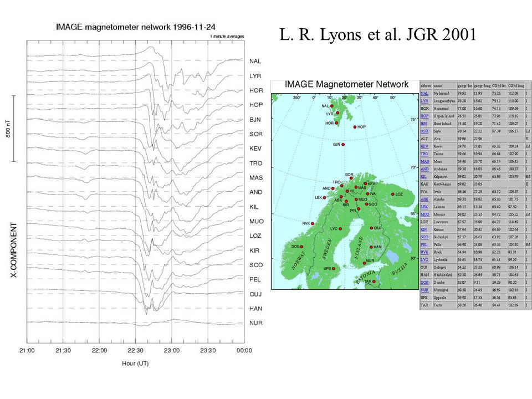
Task: Click the '800 nT' scale label
Action: (x=8, y=129)
